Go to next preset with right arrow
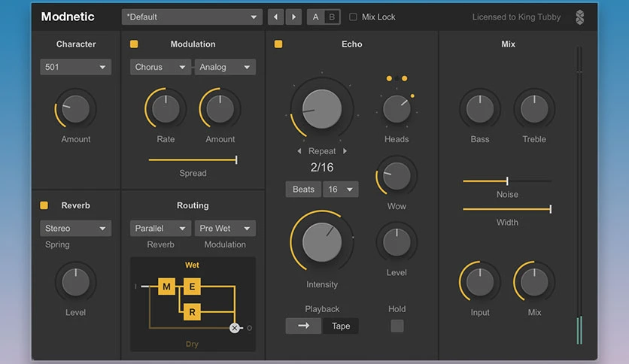 pos(293,17)
